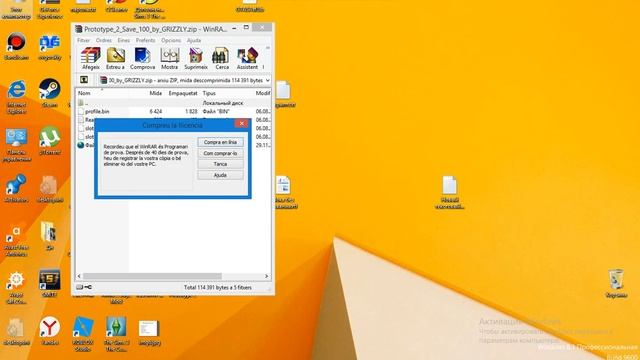The image size is (640, 360).
Task: Click the up-one-level button beside the path box
Action: pos(84,80)
